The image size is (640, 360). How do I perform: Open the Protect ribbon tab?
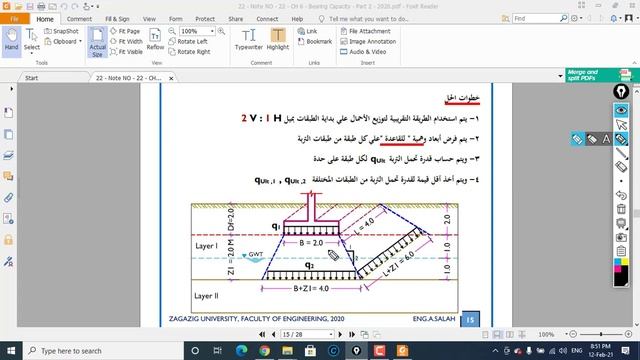pyautogui.click(x=205, y=19)
